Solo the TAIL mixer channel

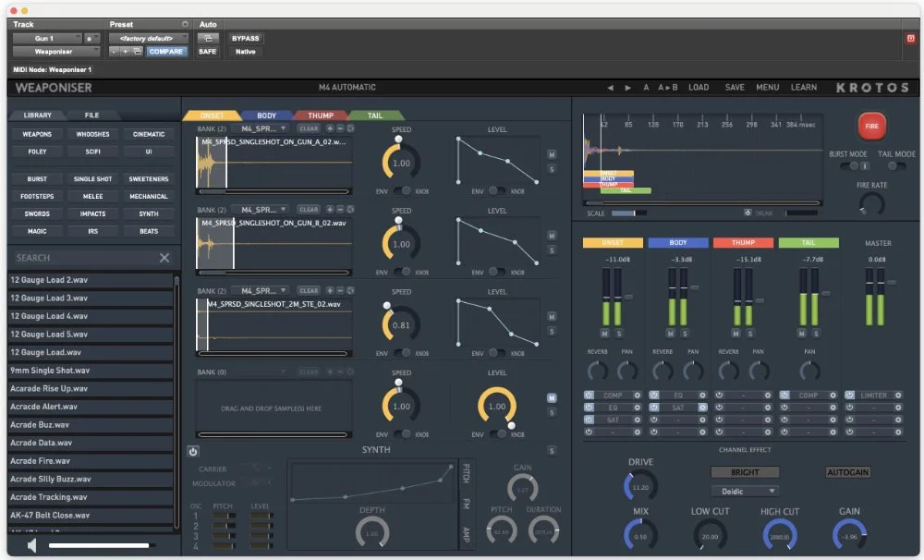tap(816, 334)
